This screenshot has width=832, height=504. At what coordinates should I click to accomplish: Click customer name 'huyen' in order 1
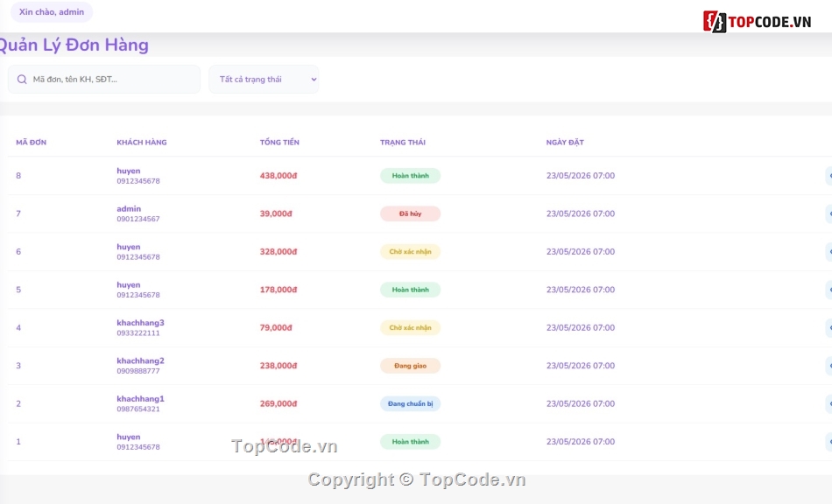(x=129, y=437)
